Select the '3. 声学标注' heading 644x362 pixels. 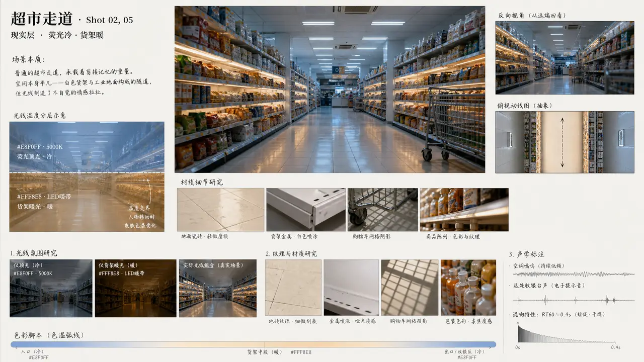(527, 254)
